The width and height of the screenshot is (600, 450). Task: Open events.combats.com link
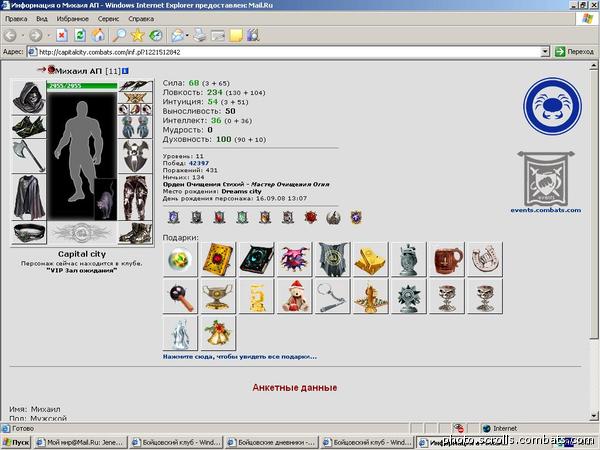click(x=546, y=210)
